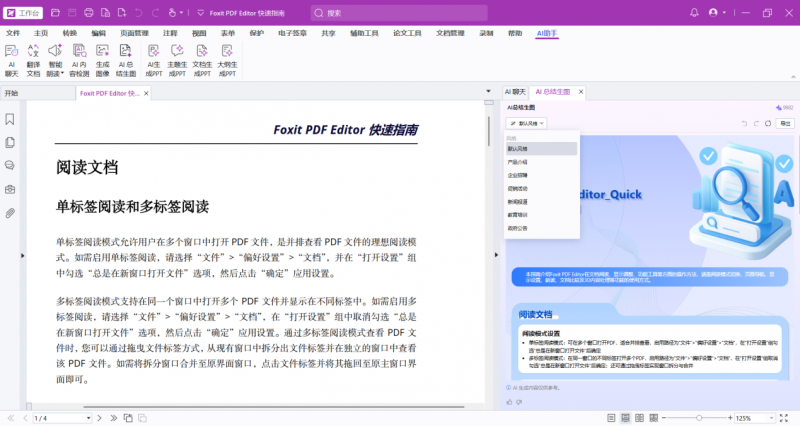This screenshot has height=426, width=800.
Task: Open the bookmarks panel in left sidebar
Action: click(x=10, y=119)
